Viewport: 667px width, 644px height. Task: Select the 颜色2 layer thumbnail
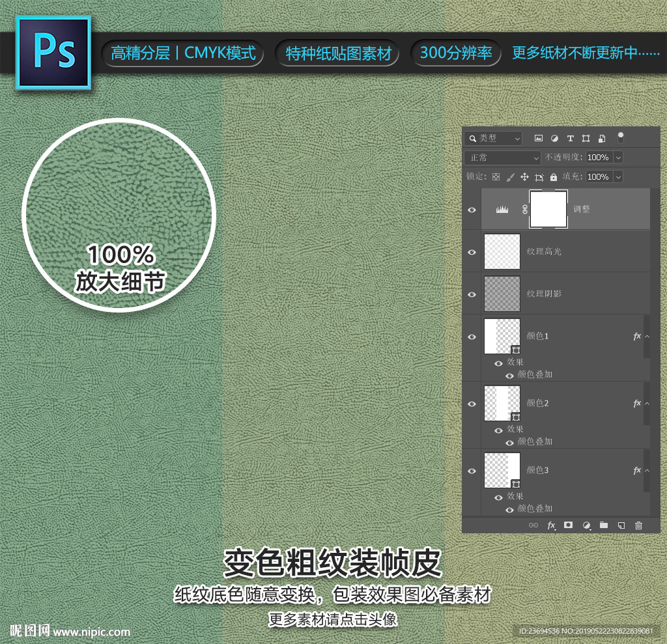point(502,403)
